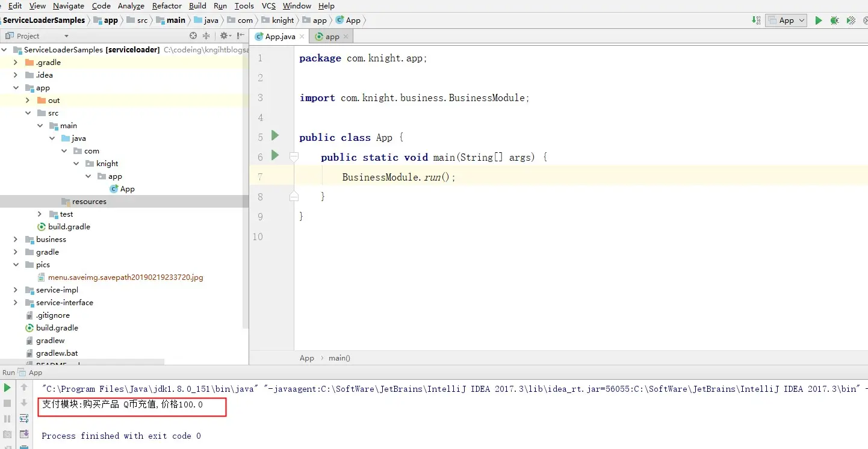Switch to App.java editor tab
Image resolution: width=868 pixels, height=449 pixels.
tap(281, 37)
